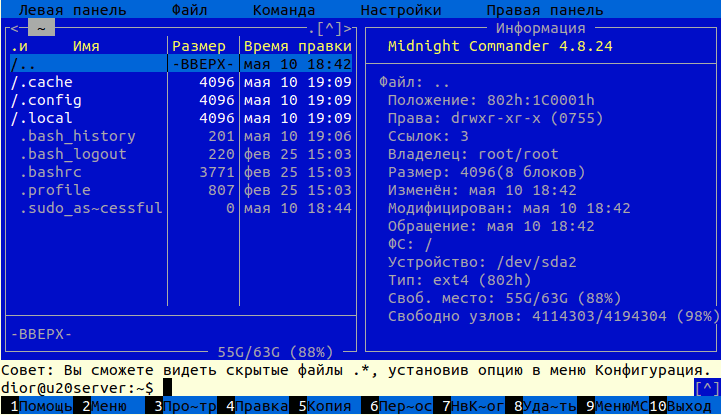Open the Команда menu
This screenshot has width=721, height=415.
pyautogui.click(x=284, y=10)
